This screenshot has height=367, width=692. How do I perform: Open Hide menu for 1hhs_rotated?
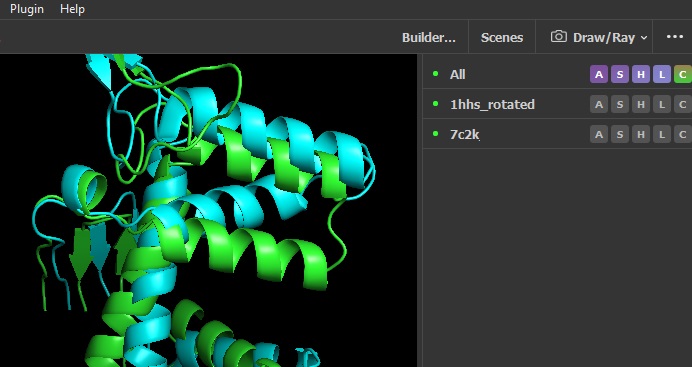[x=641, y=105]
